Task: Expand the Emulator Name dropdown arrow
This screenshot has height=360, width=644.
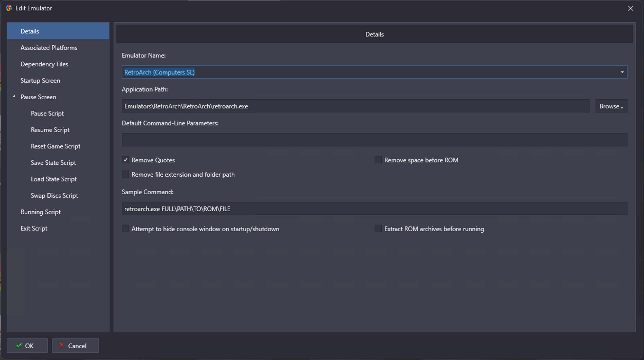Action: [622, 72]
